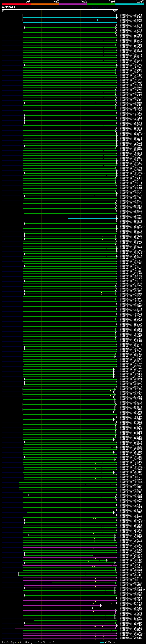Open hit UniRef100_Q0J6A6
This screenshot has width=146, height=644.
[131, 638]
